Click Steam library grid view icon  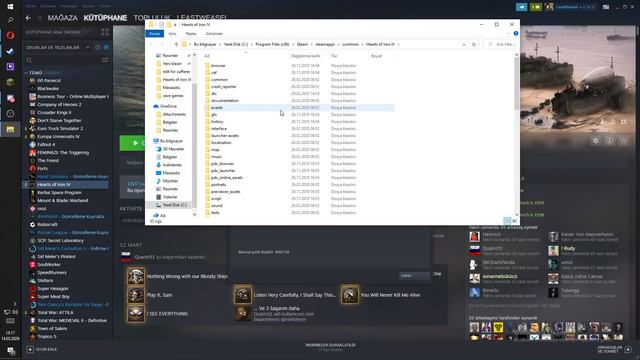pyautogui.click(x=105, y=32)
